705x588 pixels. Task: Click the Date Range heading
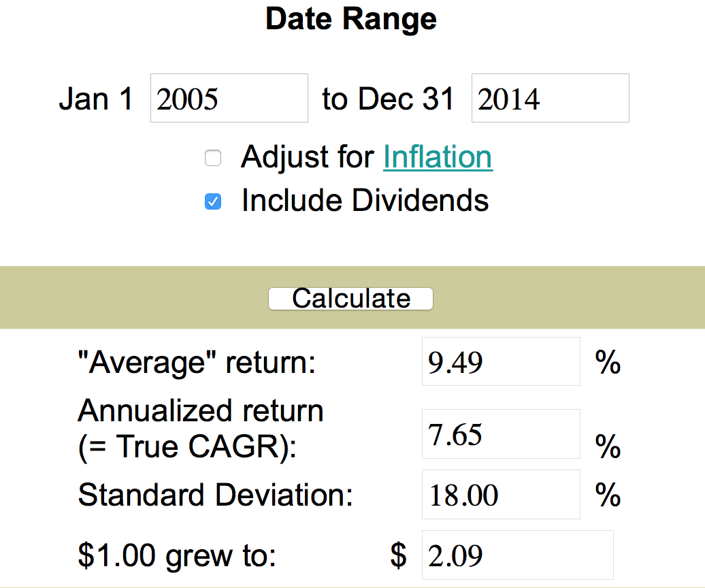pos(351,18)
